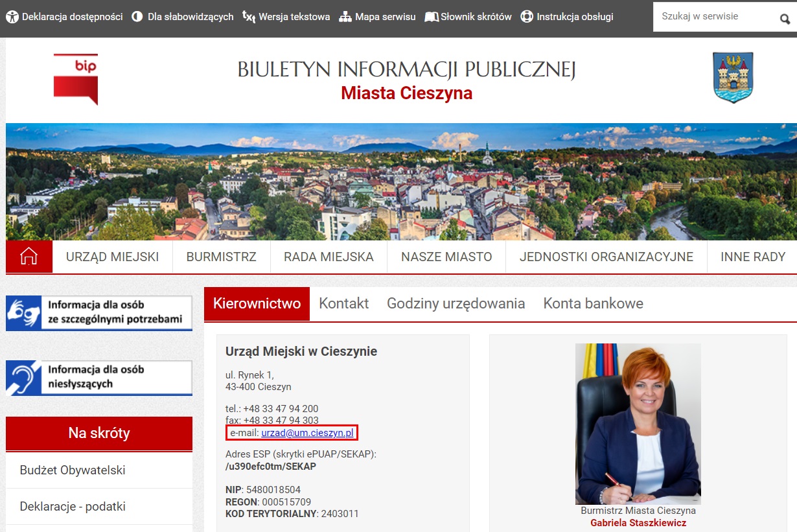This screenshot has width=797, height=532.
Task: Switch to the Kontakt tab
Action: pos(344,303)
